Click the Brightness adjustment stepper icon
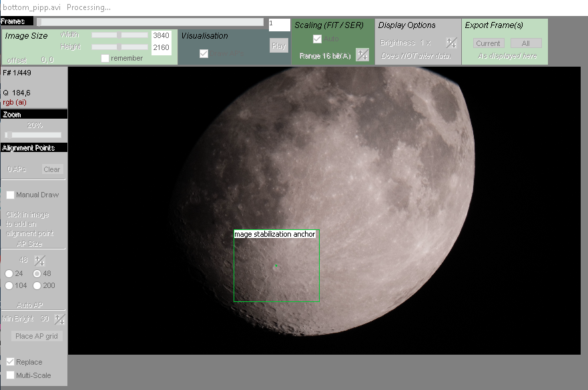 (x=451, y=43)
